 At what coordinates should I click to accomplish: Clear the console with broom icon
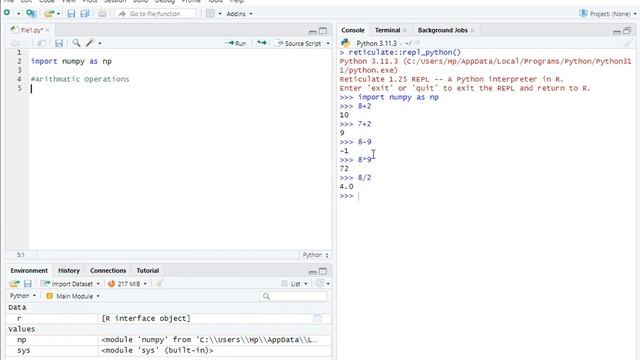[x=628, y=43]
